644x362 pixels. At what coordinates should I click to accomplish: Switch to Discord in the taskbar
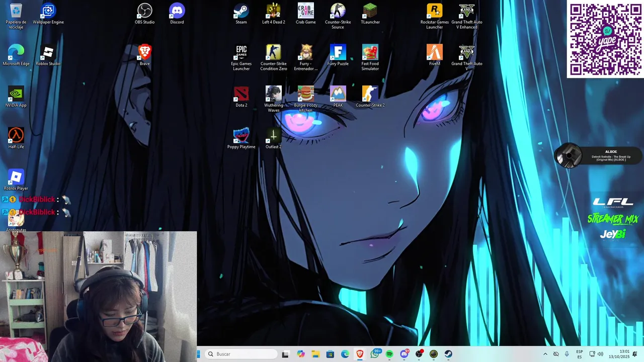click(x=404, y=354)
